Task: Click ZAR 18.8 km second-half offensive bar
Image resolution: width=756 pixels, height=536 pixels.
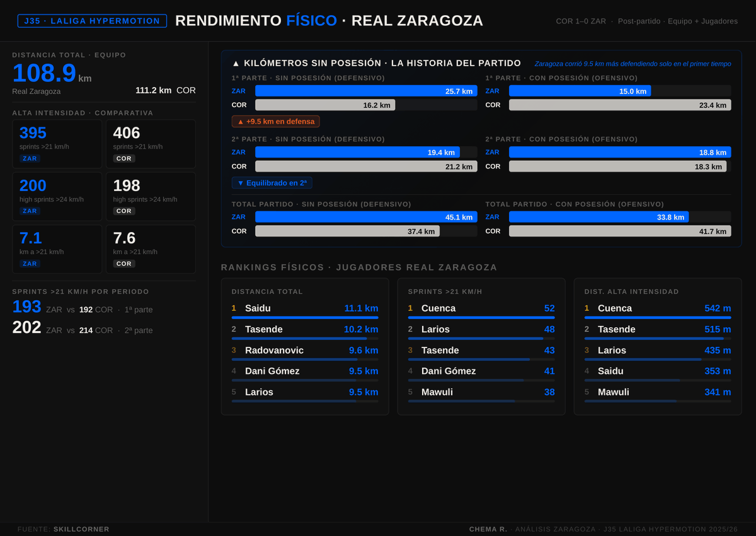Action: tap(620, 152)
